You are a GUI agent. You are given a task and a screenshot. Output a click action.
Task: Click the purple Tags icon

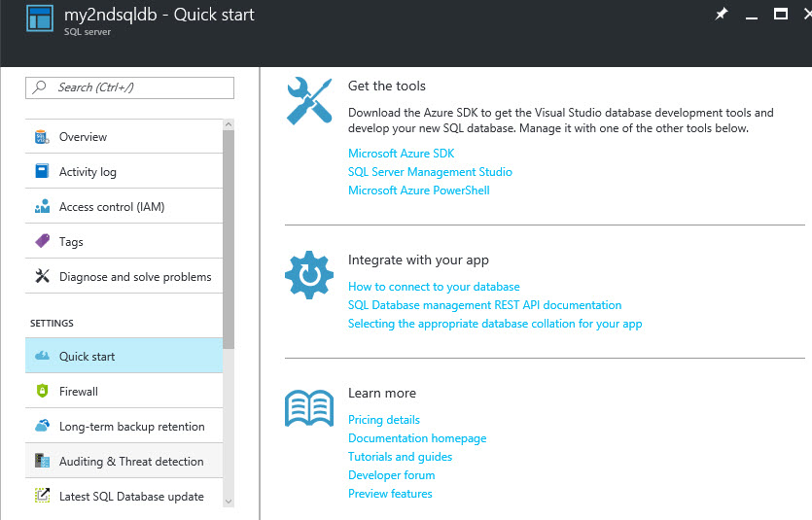[x=42, y=241]
